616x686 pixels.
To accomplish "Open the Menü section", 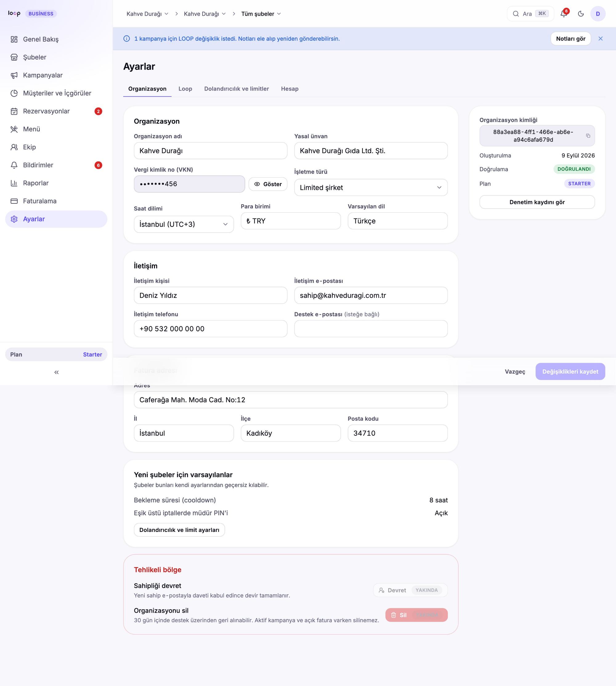I will point(56,129).
